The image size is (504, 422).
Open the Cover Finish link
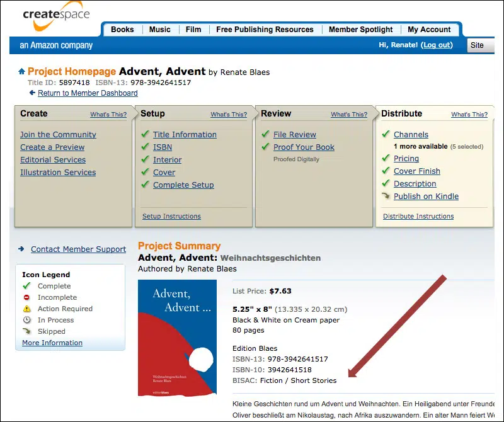[x=417, y=171]
